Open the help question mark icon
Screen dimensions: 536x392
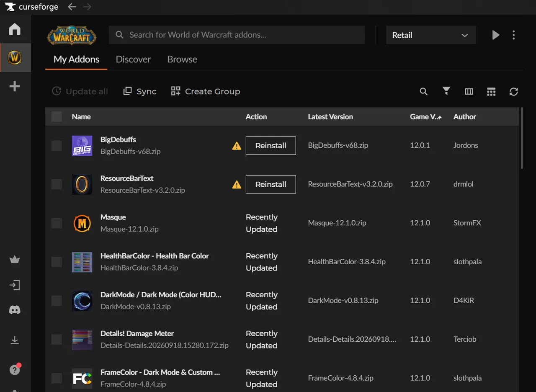pyautogui.click(x=15, y=370)
